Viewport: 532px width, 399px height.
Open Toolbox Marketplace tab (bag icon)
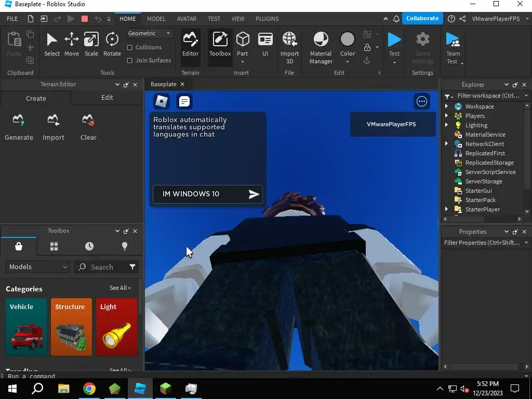(x=19, y=246)
